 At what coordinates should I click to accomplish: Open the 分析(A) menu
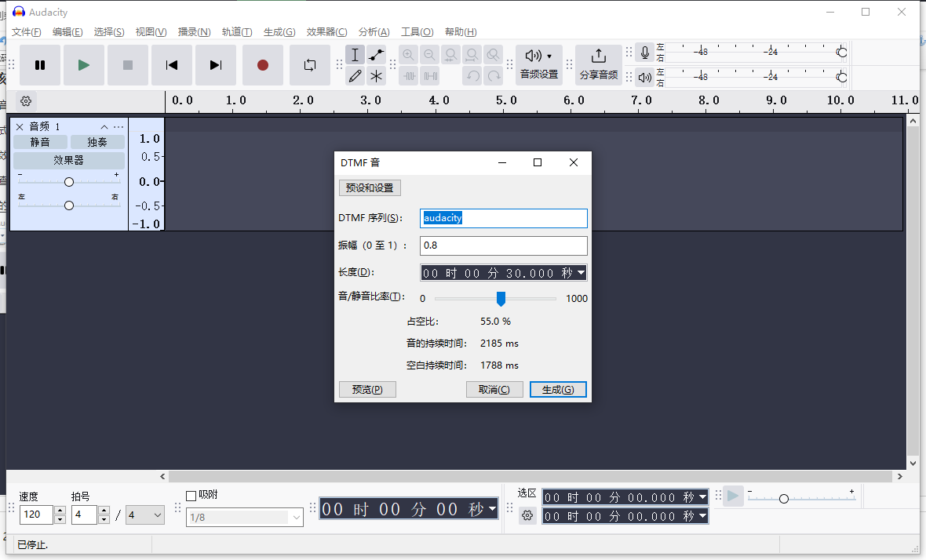tap(374, 31)
